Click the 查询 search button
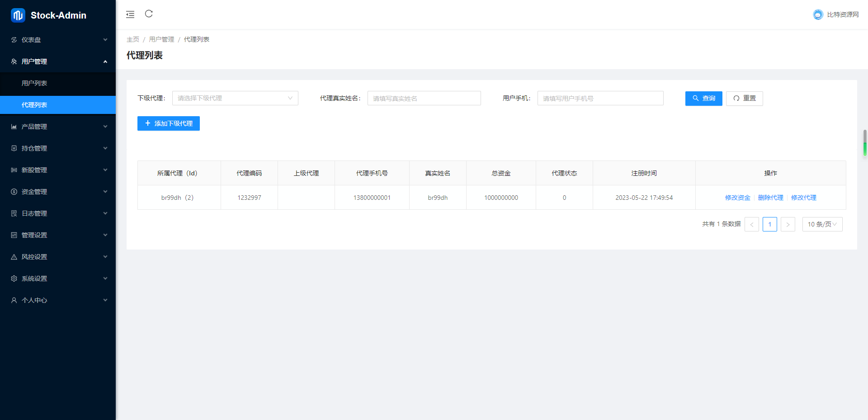 tap(703, 98)
